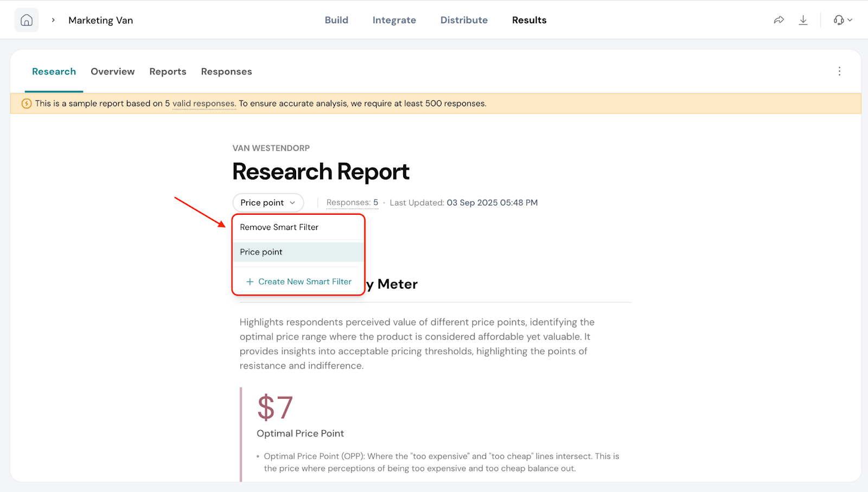The image size is (868, 492).
Task: Select the Research tab
Action: point(54,72)
